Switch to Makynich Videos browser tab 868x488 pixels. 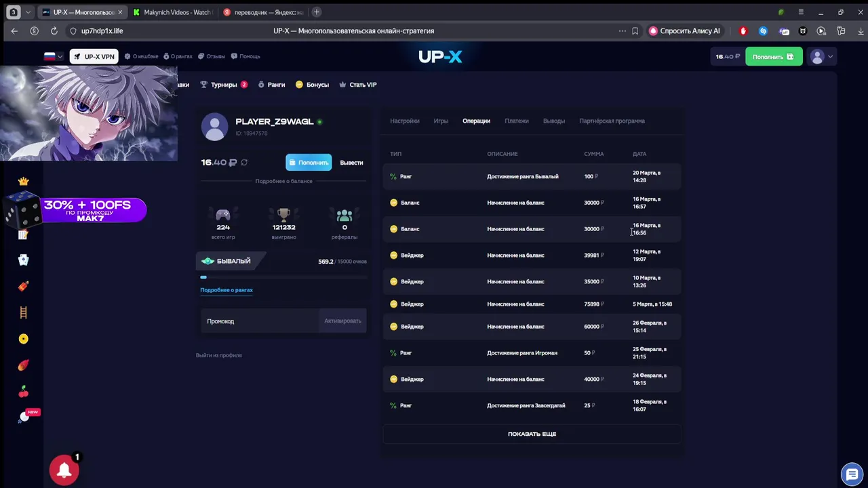pos(173,12)
